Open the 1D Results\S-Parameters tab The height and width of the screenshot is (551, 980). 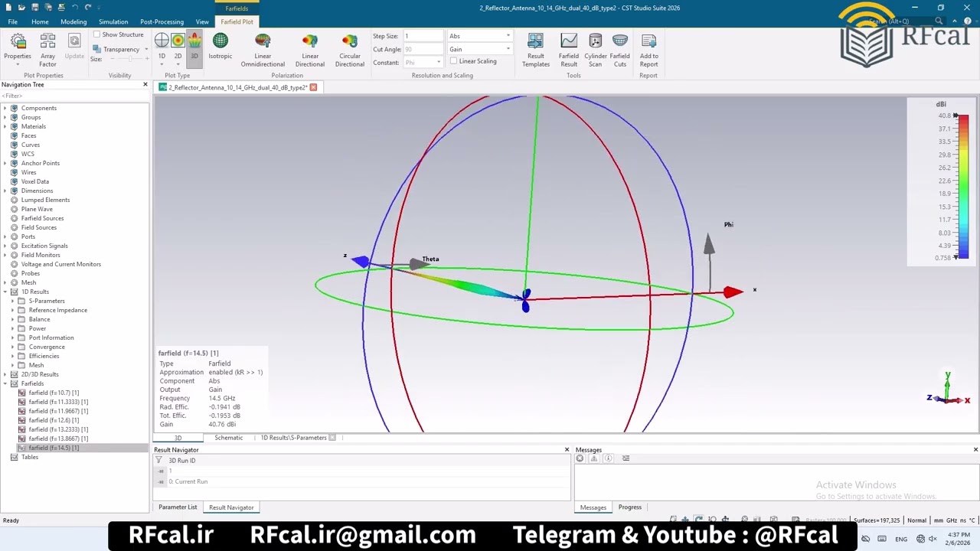click(x=293, y=438)
